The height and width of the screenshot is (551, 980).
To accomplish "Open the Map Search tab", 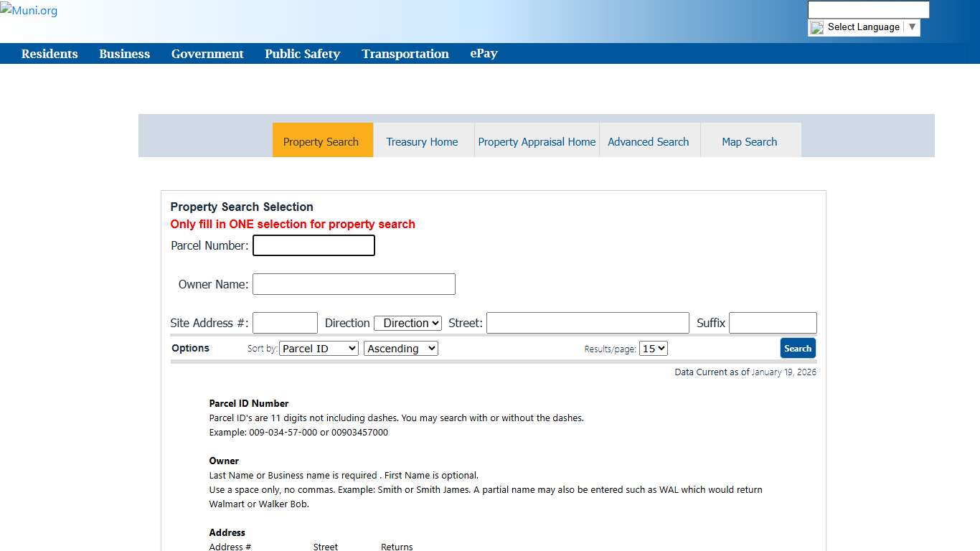I will pyautogui.click(x=750, y=141).
